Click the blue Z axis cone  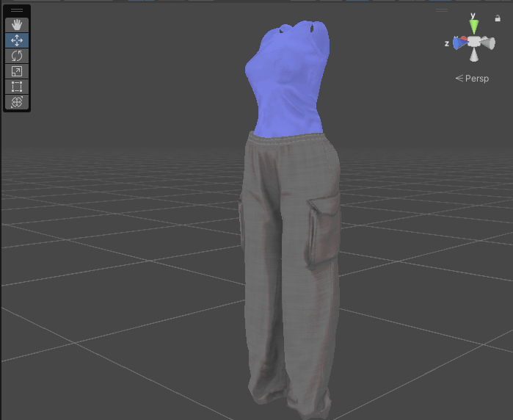(x=459, y=43)
